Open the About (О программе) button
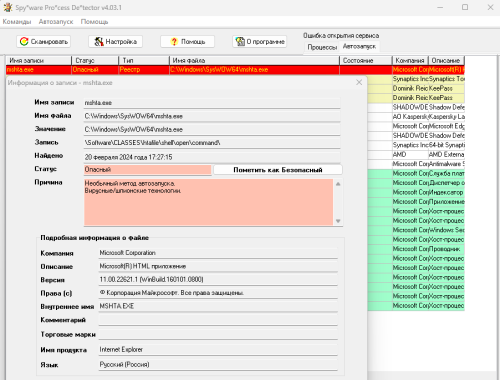 (259, 42)
